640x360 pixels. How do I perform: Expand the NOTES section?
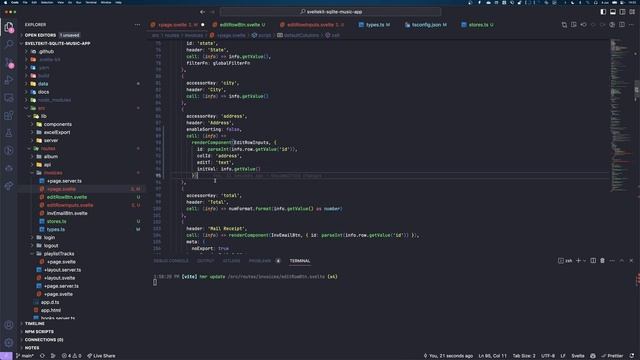click(x=32, y=348)
